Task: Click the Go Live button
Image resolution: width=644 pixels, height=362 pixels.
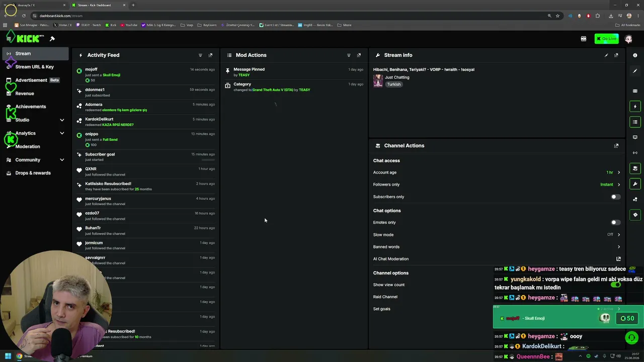Action: (606, 39)
